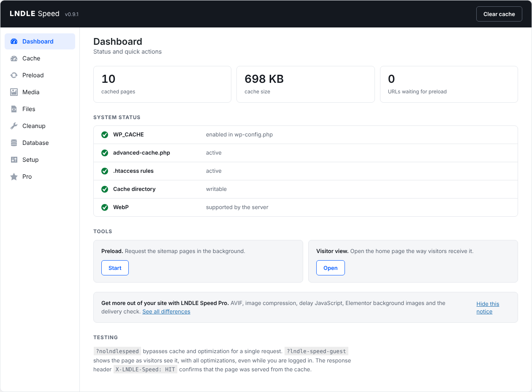
Task: Click 'supported by the server' text
Action: pyautogui.click(x=237, y=207)
